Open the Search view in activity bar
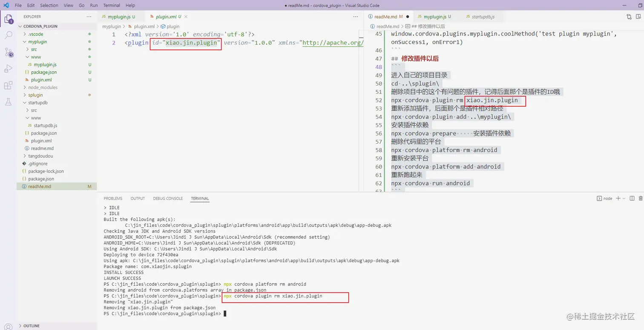The height and width of the screenshot is (330, 644). click(8, 35)
